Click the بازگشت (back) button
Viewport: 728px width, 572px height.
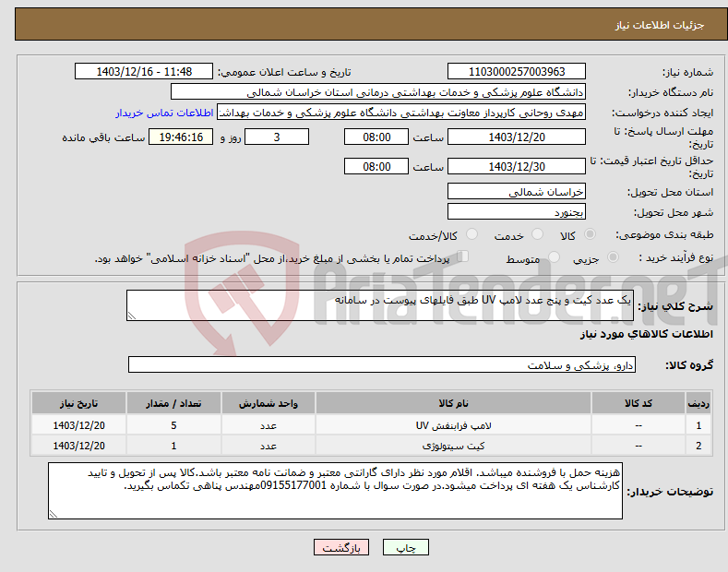(x=341, y=547)
